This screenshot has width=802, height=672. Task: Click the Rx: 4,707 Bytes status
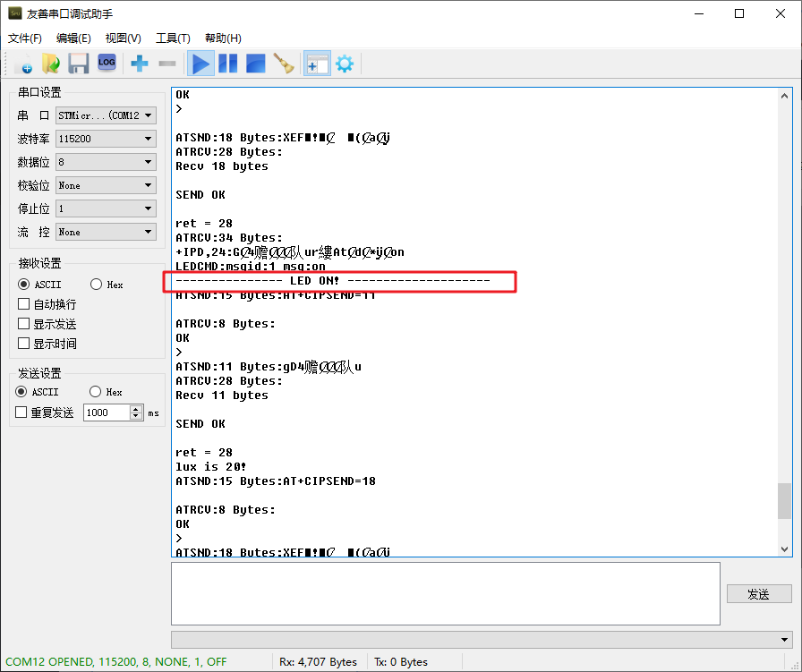[x=318, y=662]
